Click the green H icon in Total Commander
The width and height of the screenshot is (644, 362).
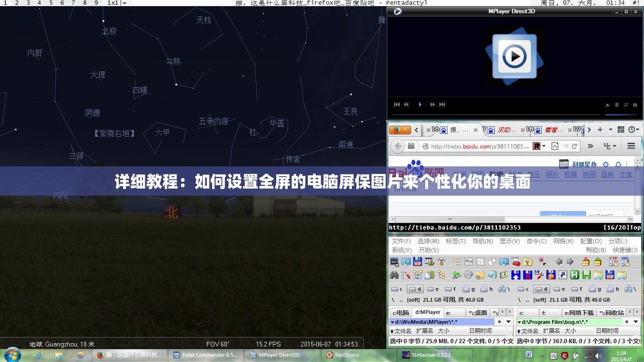[x=575, y=275]
